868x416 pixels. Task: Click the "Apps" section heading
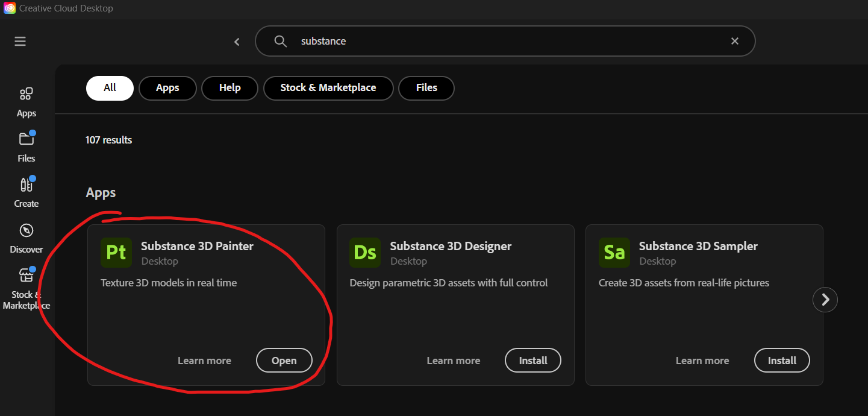(101, 193)
